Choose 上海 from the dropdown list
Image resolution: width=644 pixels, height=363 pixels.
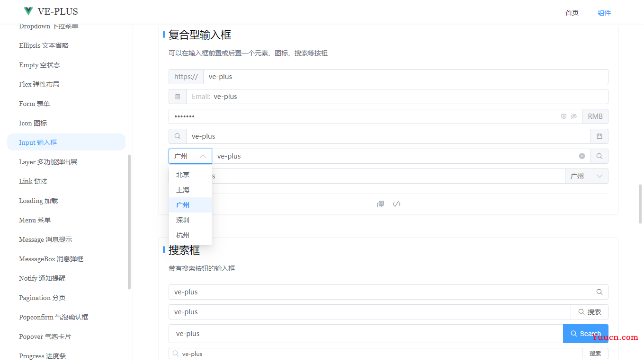[x=190, y=190]
